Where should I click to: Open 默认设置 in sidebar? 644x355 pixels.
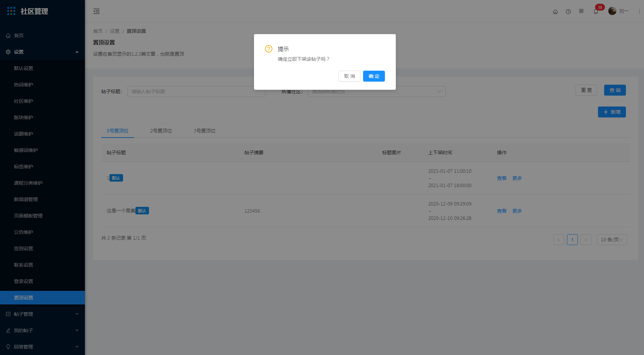pyautogui.click(x=42, y=68)
